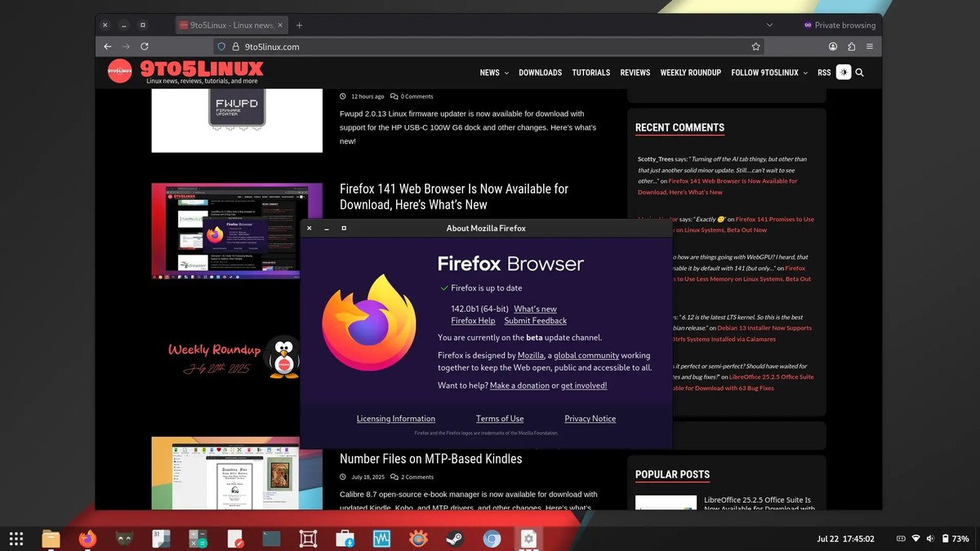Click the account icon in the Firefox toolbar
This screenshot has width=980, height=551.
pyautogui.click(x=831, y=47)
